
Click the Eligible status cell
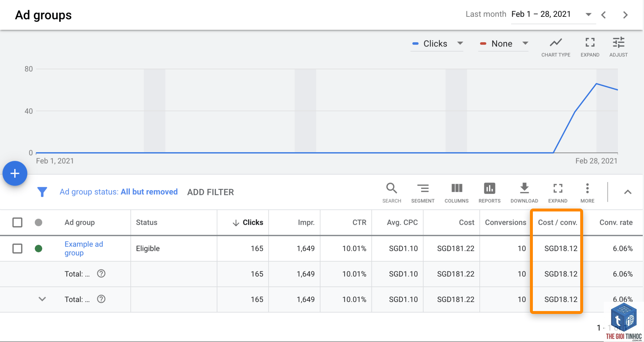148,249
